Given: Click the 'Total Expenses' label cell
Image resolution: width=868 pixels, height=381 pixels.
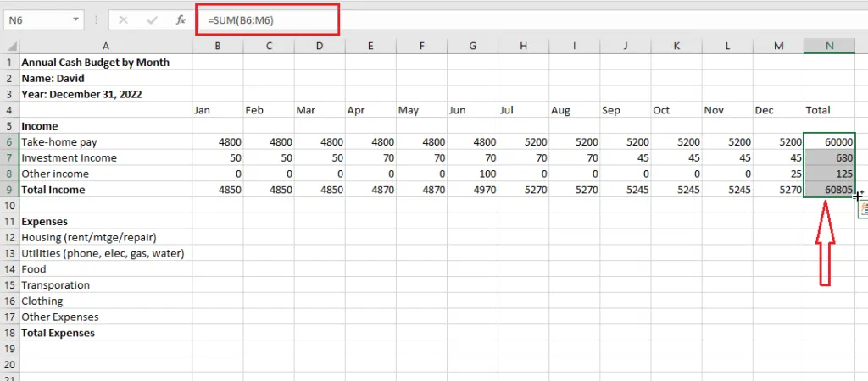Looking at the screenshot, I should (106, 333).
